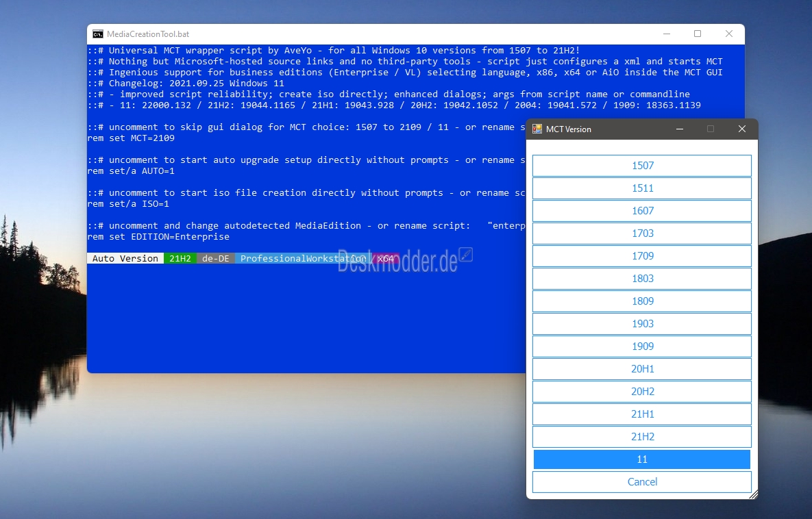Select the 21H2 version option
812x519 pixels.
coord(641,437)
